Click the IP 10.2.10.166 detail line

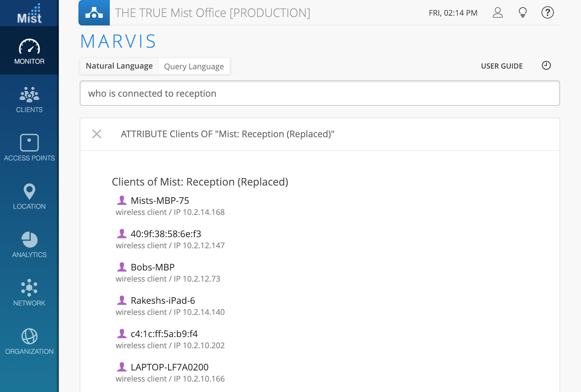pyautogui.click(x=170, y=379)
